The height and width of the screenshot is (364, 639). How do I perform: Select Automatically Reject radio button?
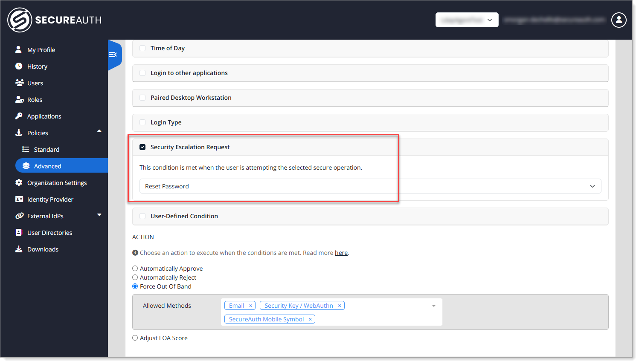tap(135, 277)
